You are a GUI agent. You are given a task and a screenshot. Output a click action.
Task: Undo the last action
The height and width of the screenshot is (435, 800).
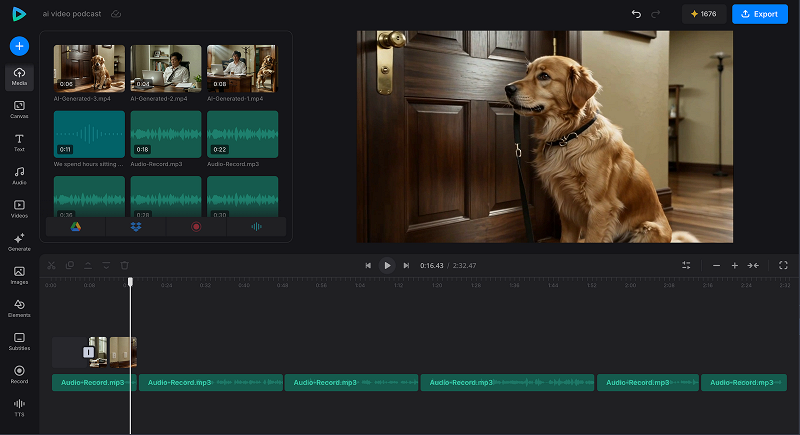(x=636, y=14)
